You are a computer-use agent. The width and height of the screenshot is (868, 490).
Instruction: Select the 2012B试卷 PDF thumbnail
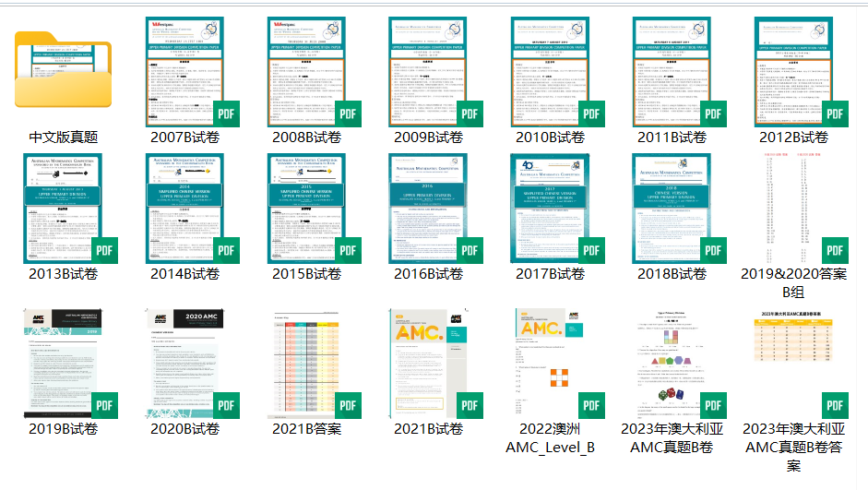[x=801, y=72]
